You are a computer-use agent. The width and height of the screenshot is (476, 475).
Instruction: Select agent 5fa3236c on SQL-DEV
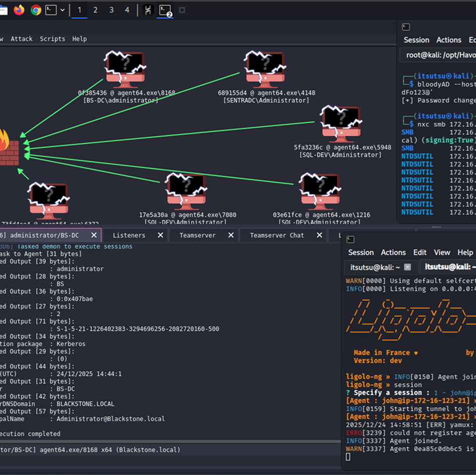coord(341,124)
